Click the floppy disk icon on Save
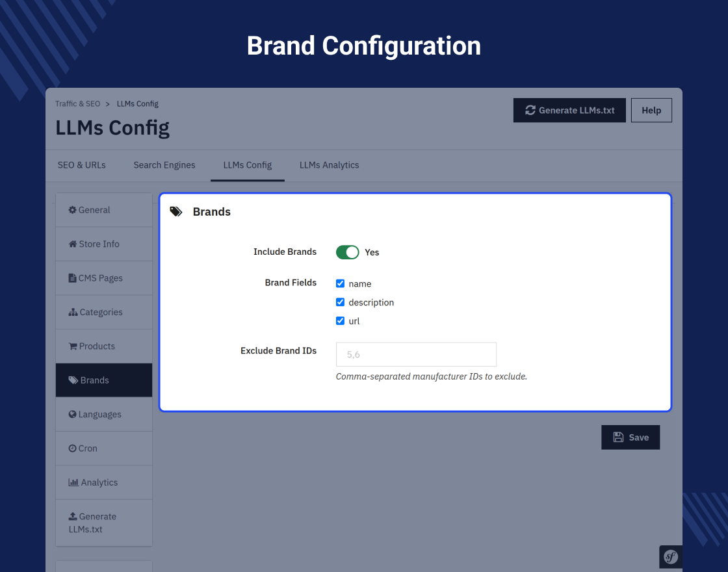Screen dimensions: 728x572 [618, 437]
